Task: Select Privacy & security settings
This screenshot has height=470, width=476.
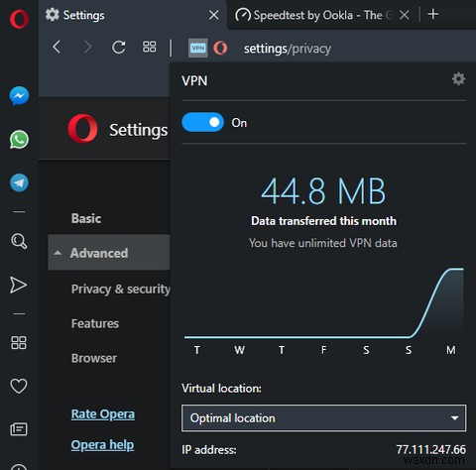Action: 121,289
